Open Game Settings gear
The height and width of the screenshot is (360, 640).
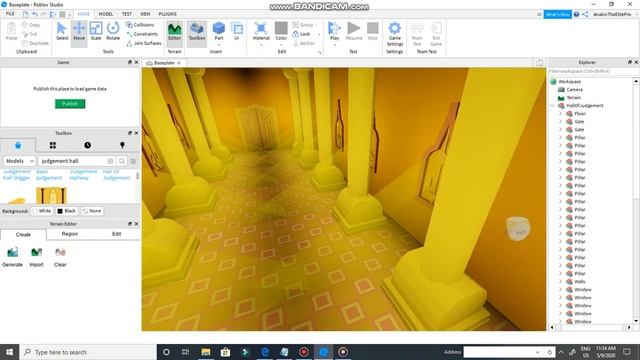(x=395, y=34)
